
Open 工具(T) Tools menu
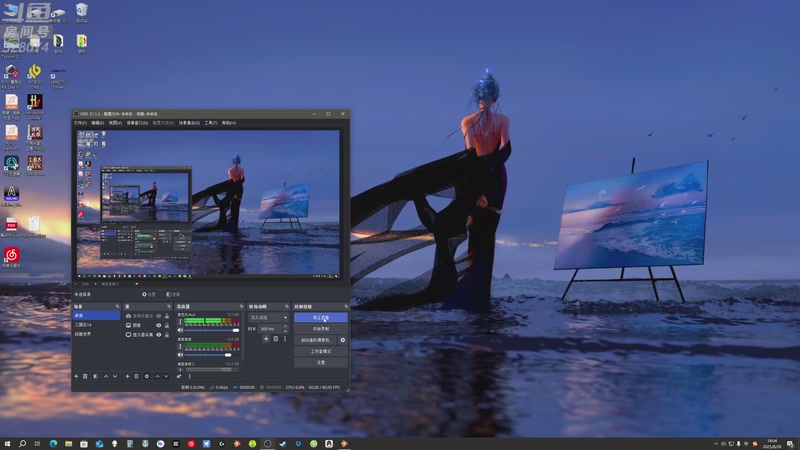tap(211, 123)
